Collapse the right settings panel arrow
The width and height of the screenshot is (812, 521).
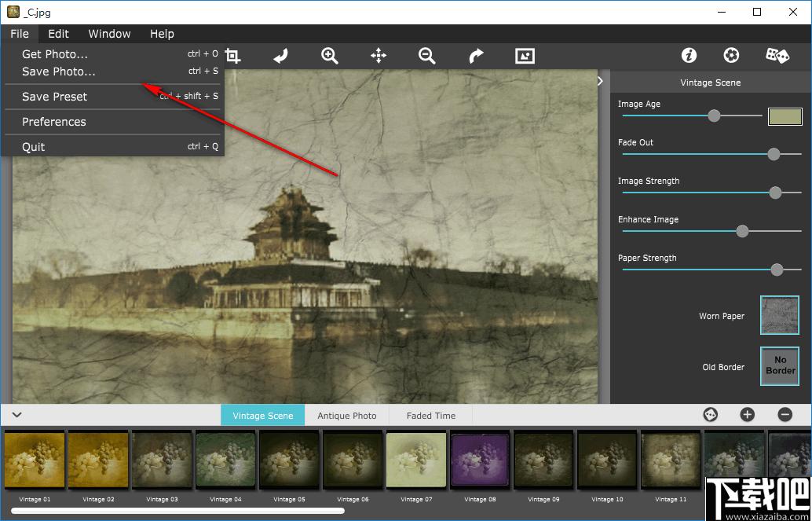pos(601,81)
